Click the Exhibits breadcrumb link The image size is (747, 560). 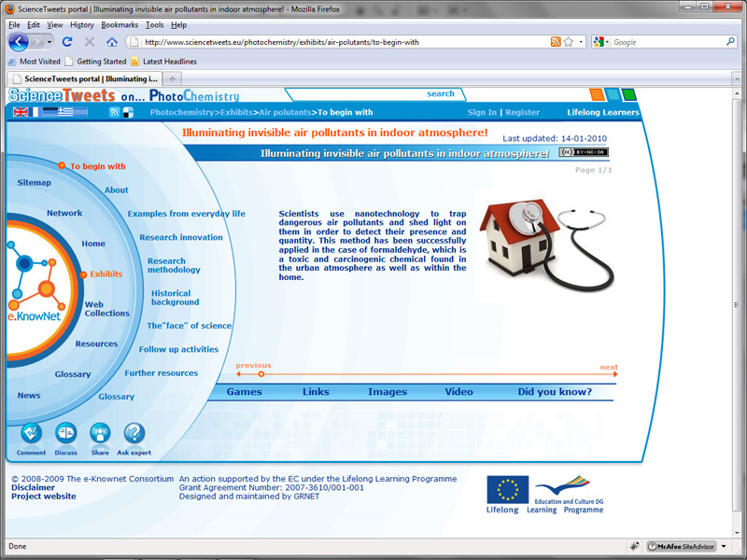(x=236, y=112)
